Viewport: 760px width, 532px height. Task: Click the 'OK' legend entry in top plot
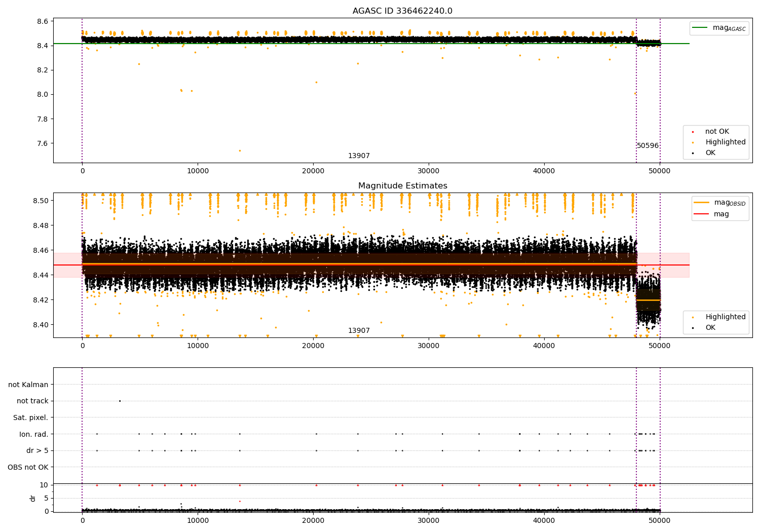[x=710, y=153]
